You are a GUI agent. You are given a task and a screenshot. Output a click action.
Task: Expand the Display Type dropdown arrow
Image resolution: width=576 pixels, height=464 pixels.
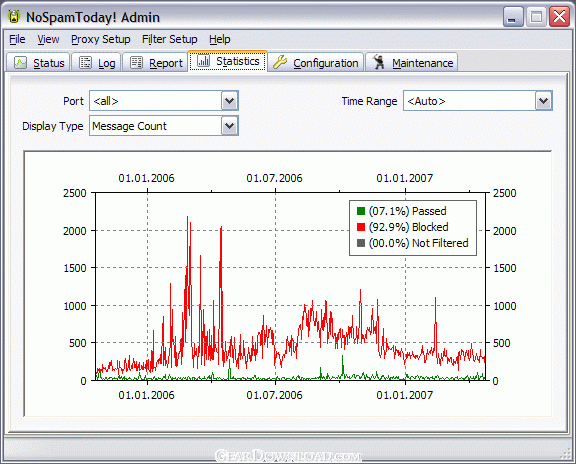tap(230, 126)
